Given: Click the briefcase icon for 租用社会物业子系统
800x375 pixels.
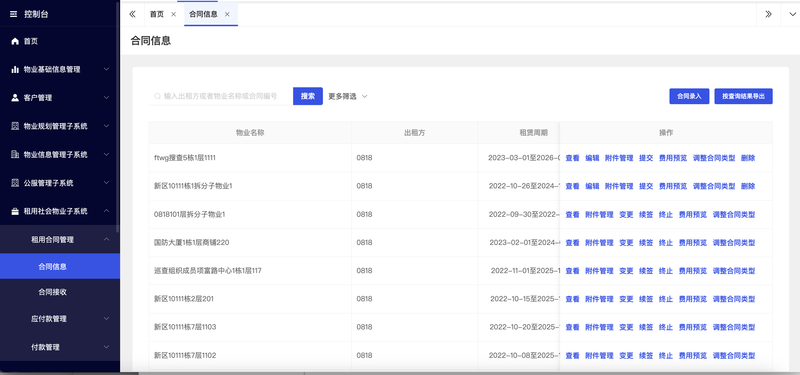Looking at the screenshot, I should 15,211.
